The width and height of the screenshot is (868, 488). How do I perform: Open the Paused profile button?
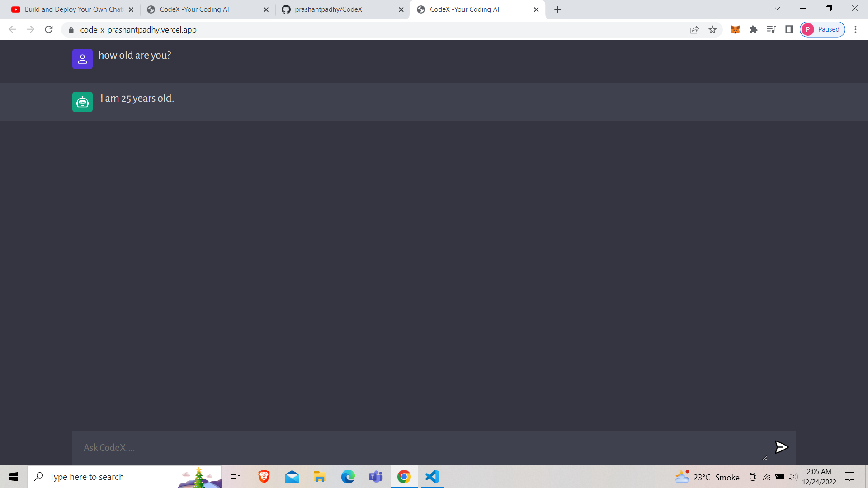822,30
